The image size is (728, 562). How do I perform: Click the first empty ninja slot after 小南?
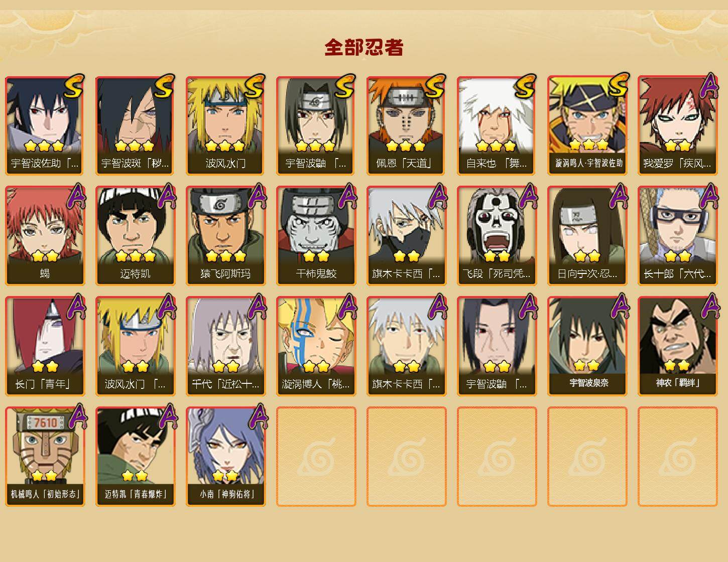(x=316, y=457)
